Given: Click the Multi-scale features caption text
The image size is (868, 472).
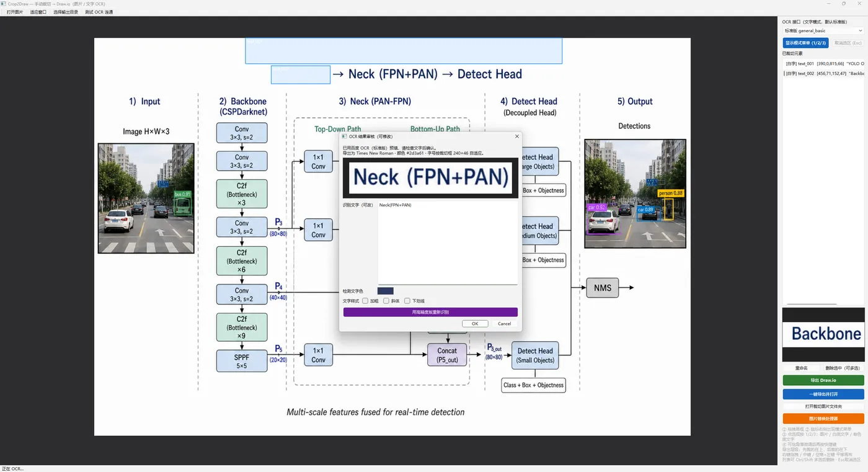Looking at the screenshot, I should pyautogui.click(x=376, y=412).
